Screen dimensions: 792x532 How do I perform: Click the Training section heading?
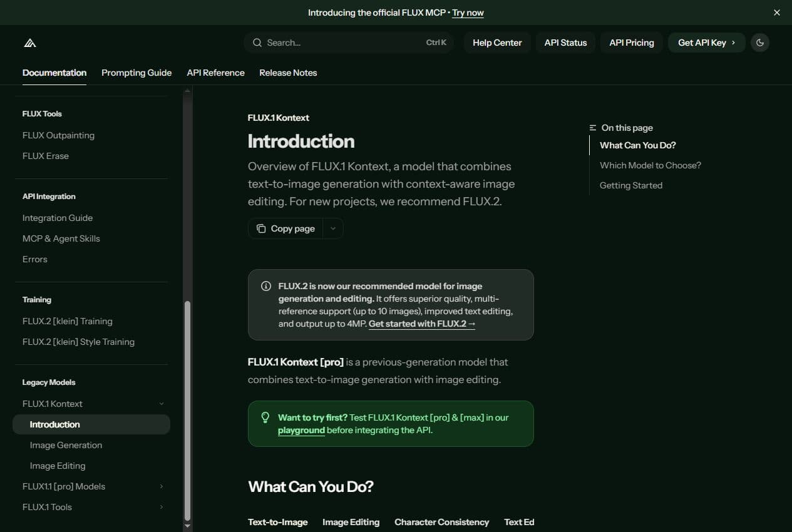[37, 300]
